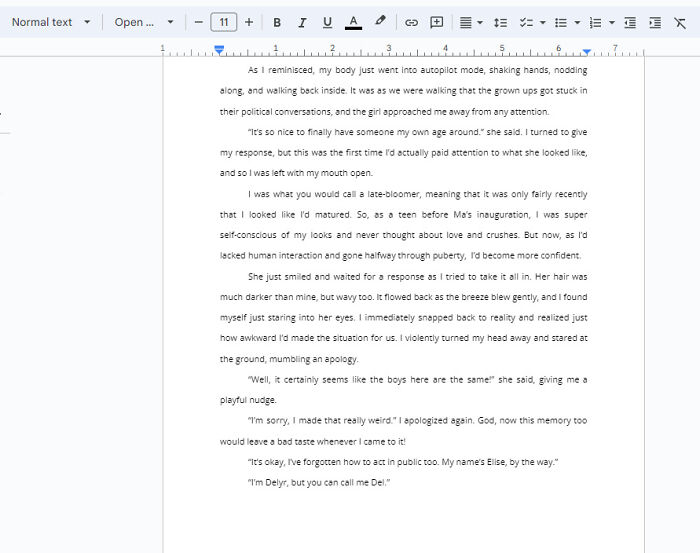
Task: Click the decrease indent icon
Action: point(630,22)
